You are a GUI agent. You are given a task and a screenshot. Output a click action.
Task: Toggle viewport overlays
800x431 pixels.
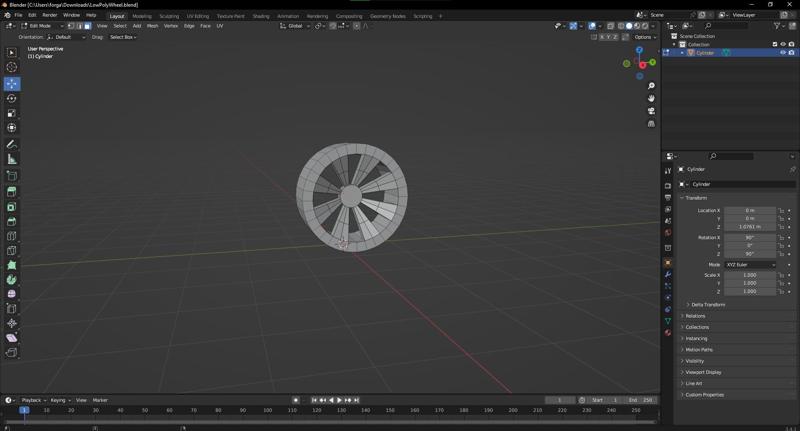click(x=592, y=26)
